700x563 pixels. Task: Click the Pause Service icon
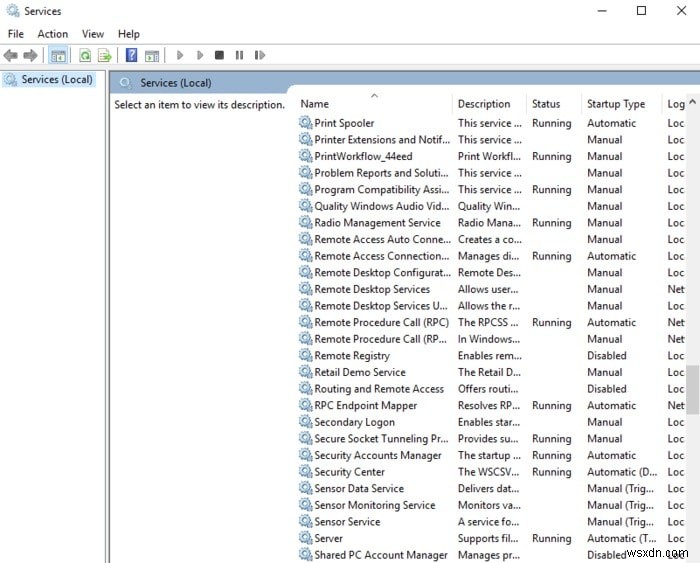click(239, 55)
